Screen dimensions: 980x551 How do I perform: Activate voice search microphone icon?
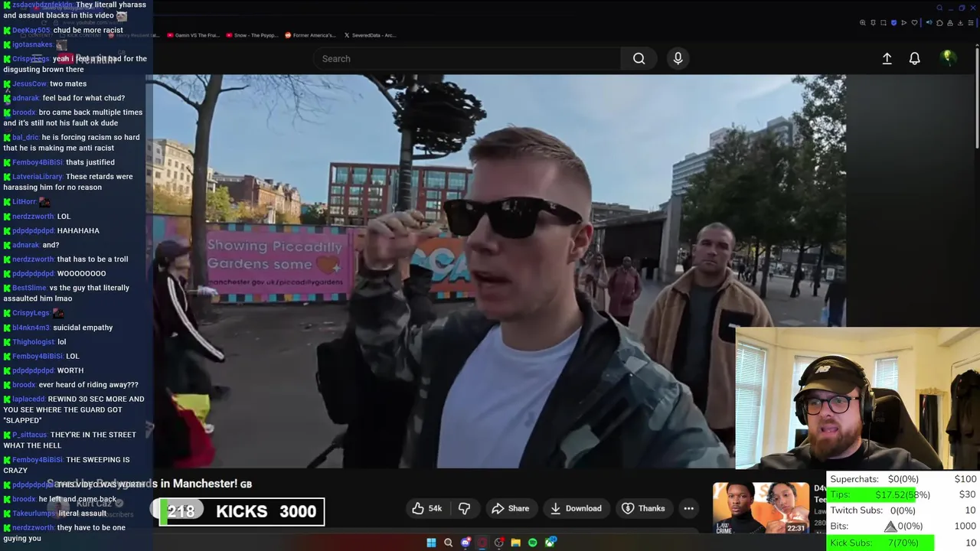[678, 58]
